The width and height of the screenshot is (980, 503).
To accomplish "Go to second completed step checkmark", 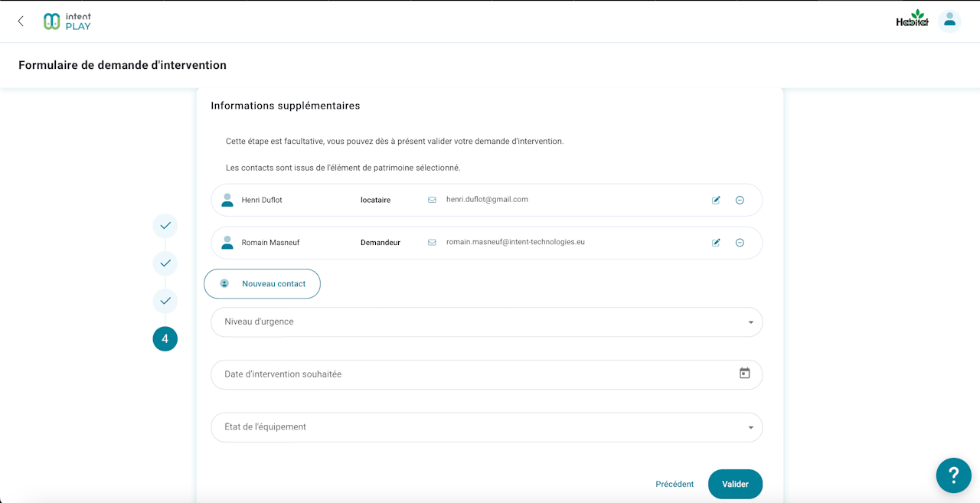I will 165,263.
